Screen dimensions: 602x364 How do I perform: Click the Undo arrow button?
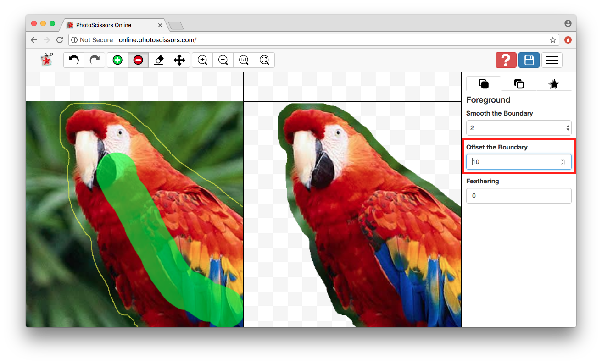point(74,60)
